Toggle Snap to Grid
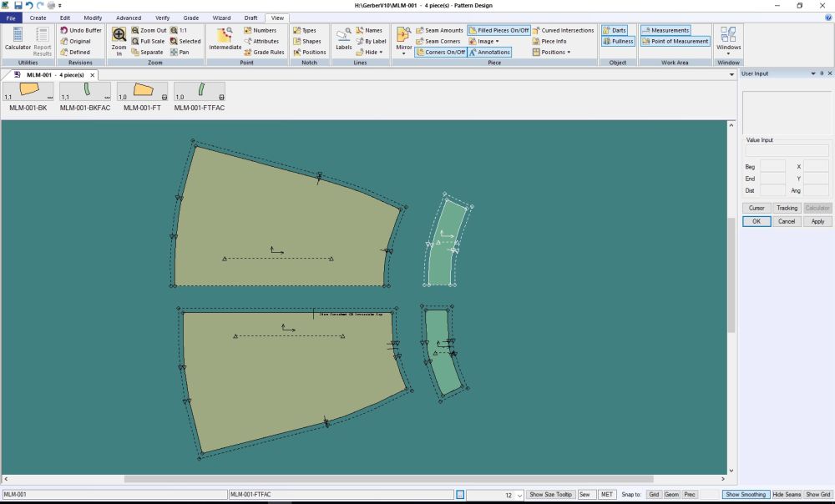Image resolution: width=835 pixels, height=504 pixels. [654, 495]
